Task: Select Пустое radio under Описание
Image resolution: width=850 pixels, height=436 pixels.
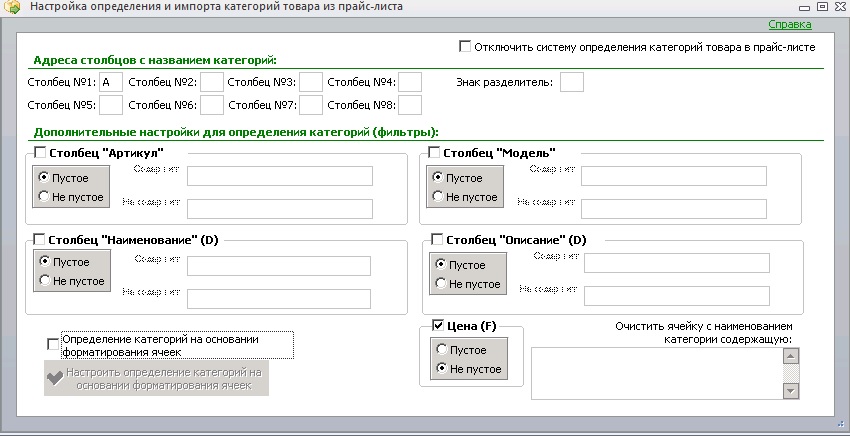Action: [x=441, y=264]
